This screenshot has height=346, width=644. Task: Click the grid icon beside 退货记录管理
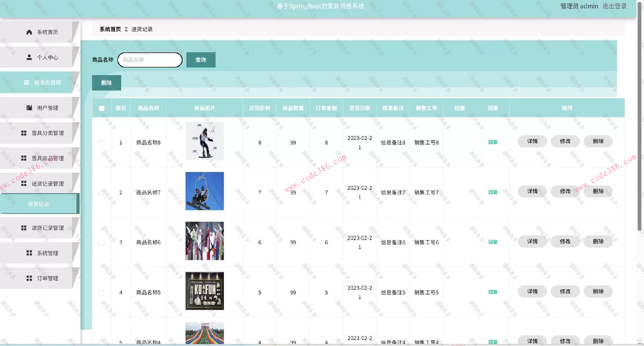tap(24, 228)
